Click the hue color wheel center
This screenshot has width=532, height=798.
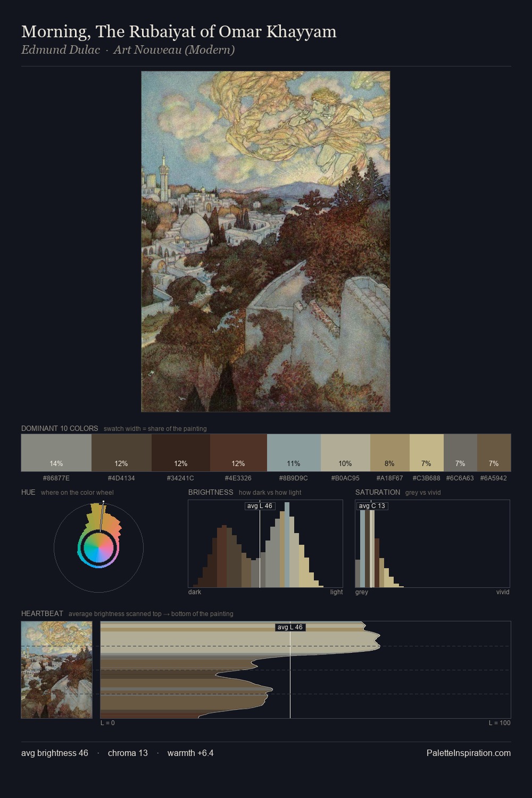98,547
